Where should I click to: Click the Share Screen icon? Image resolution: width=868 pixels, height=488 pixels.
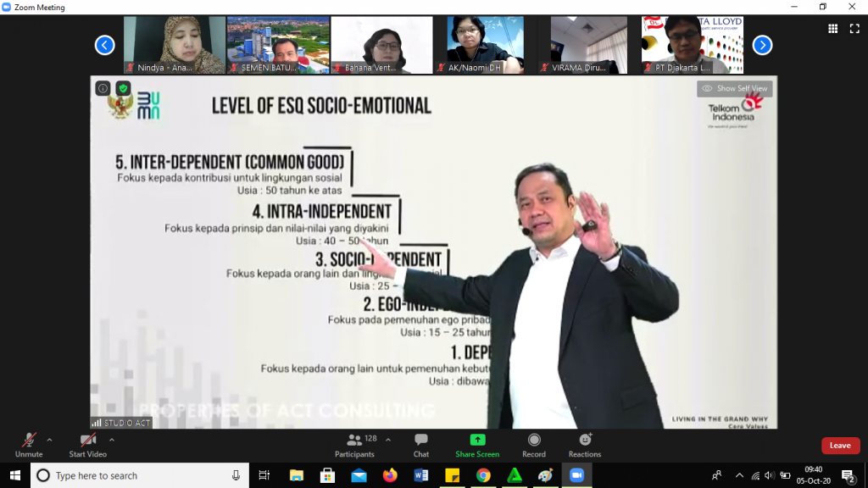(477, 444)
